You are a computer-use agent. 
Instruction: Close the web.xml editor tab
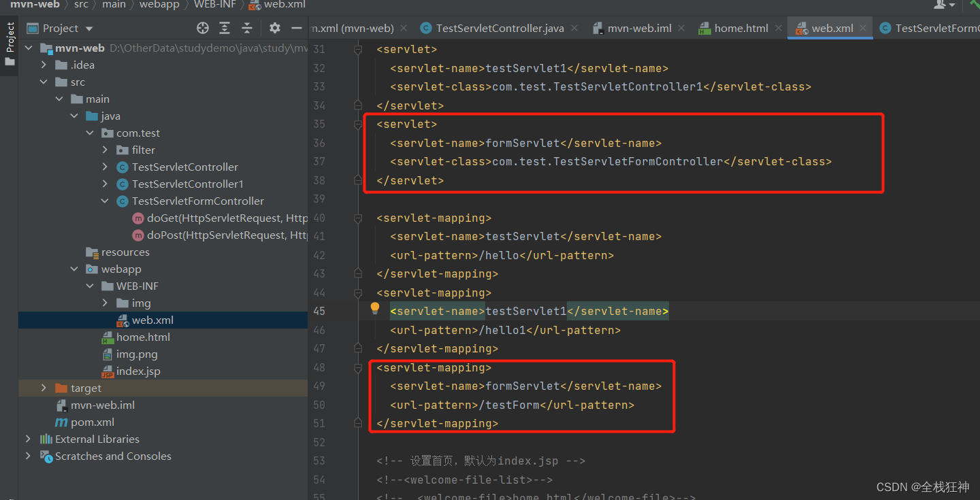coord(864,28)
